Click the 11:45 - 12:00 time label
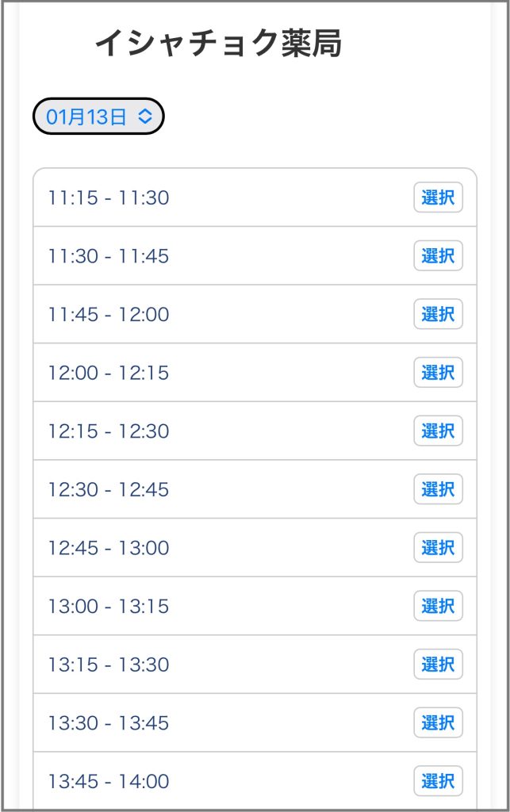 (109, 314)
